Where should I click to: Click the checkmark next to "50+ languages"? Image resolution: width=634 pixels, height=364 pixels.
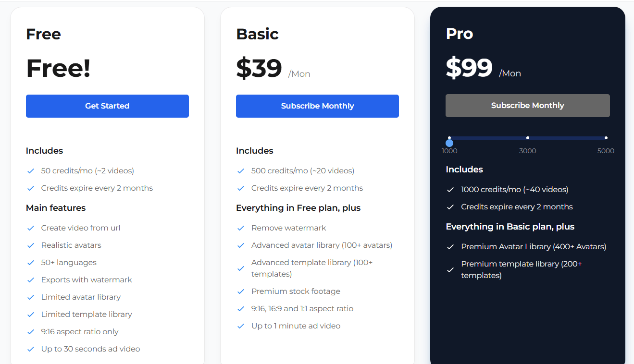[x=31, y=262]
